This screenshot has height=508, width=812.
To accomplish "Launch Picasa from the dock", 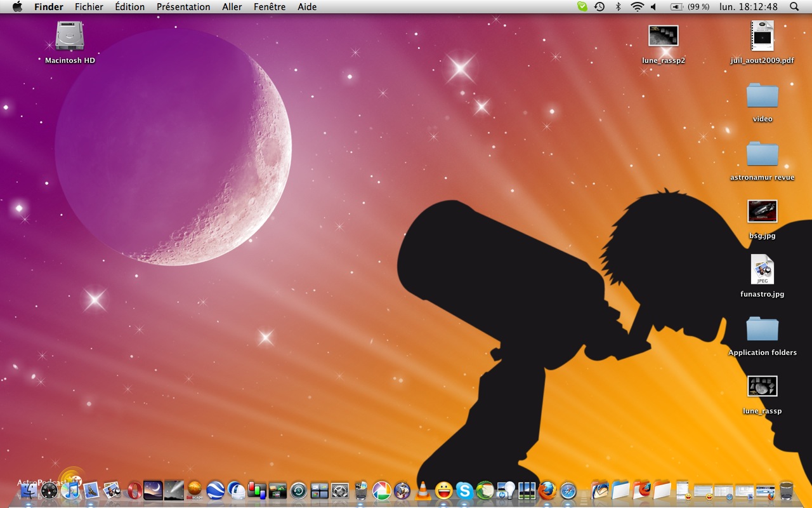I will pos(382,490).
